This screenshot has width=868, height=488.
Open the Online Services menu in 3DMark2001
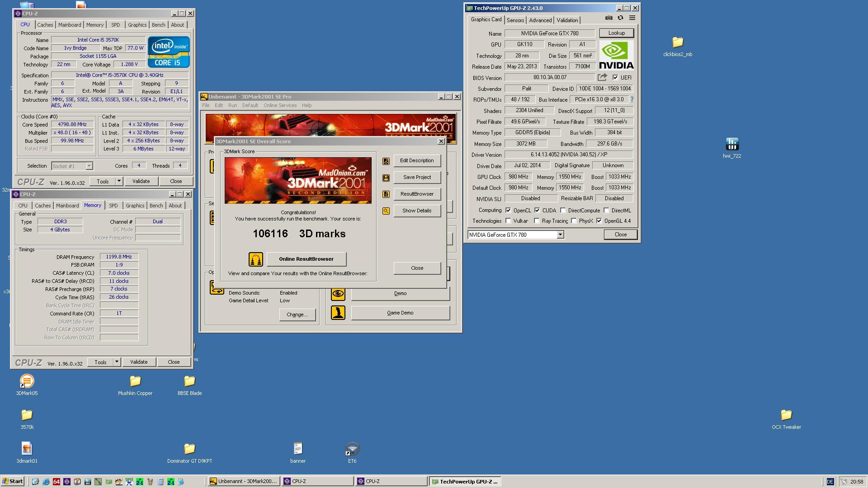click(280, 105)
